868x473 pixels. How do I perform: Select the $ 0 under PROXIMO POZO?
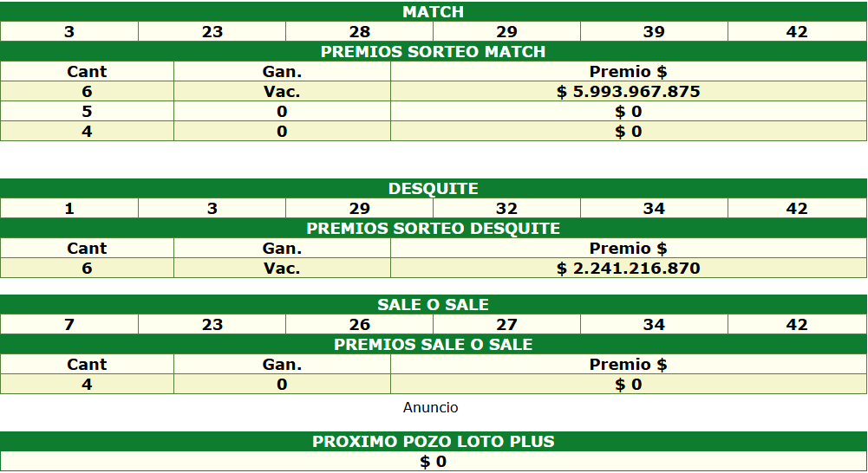pos(434,462)
